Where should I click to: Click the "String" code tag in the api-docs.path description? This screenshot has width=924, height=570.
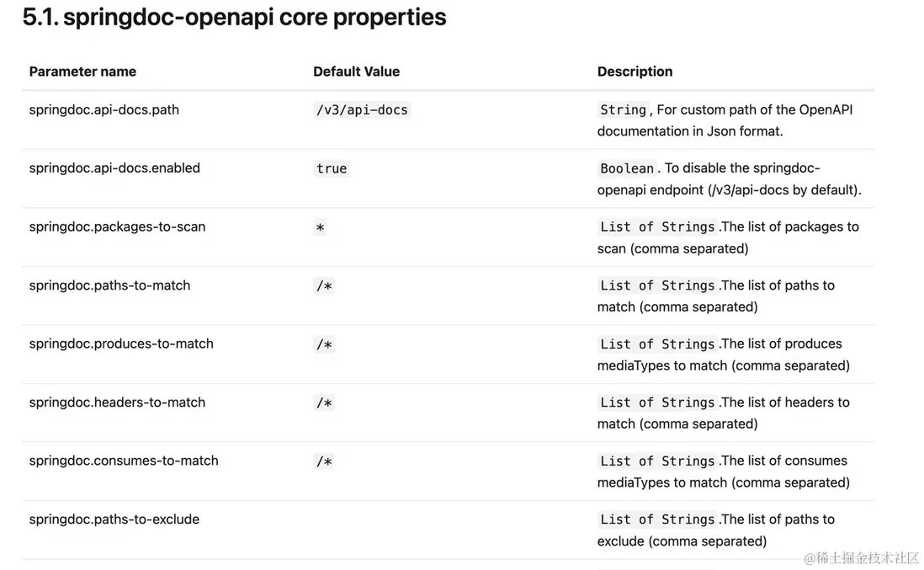623,109
